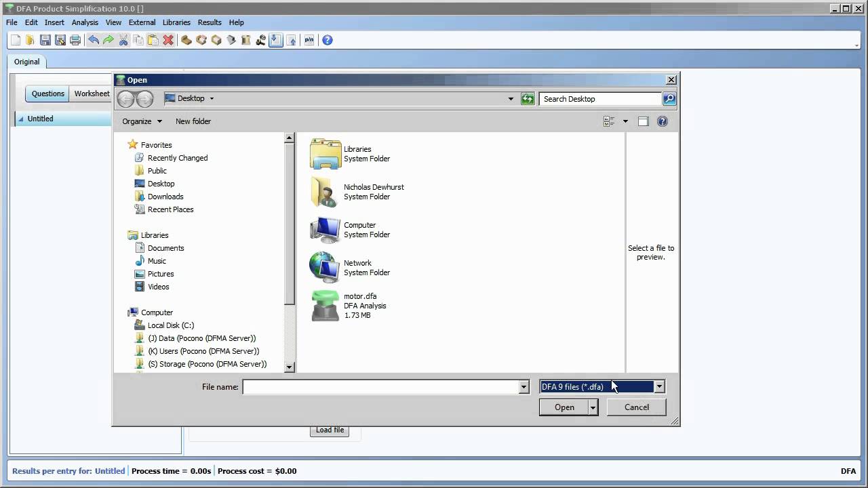
Task: Click the blue Help question mark in toolbar
Action: 328,40
